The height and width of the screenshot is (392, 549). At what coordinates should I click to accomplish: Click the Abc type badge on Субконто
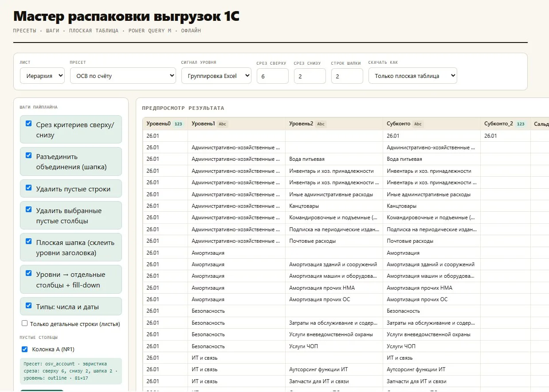pyautogui.click(x=418, y=124)
